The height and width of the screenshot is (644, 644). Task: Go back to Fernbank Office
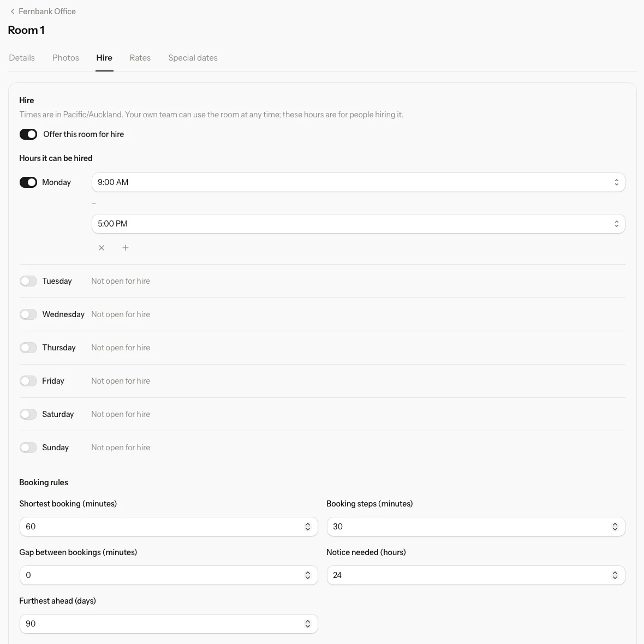tap(43, 11)
